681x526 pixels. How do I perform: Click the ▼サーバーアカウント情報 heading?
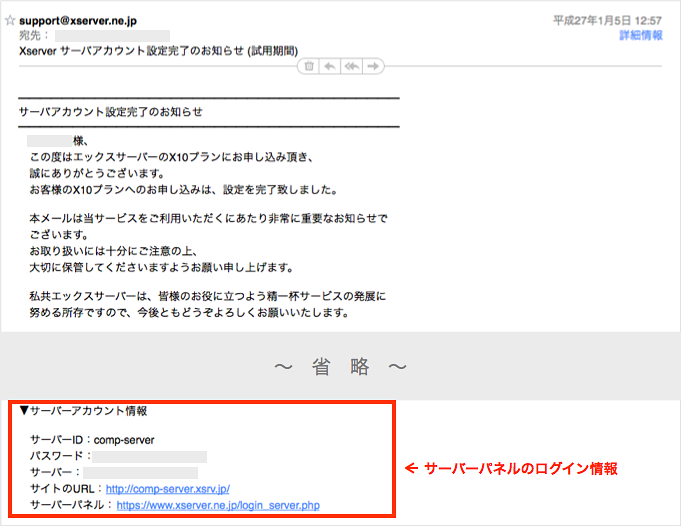click(83, 410)
